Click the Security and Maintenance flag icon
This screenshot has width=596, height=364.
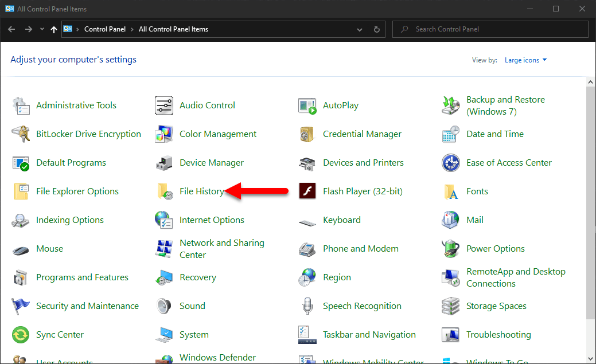pos(21,306)
